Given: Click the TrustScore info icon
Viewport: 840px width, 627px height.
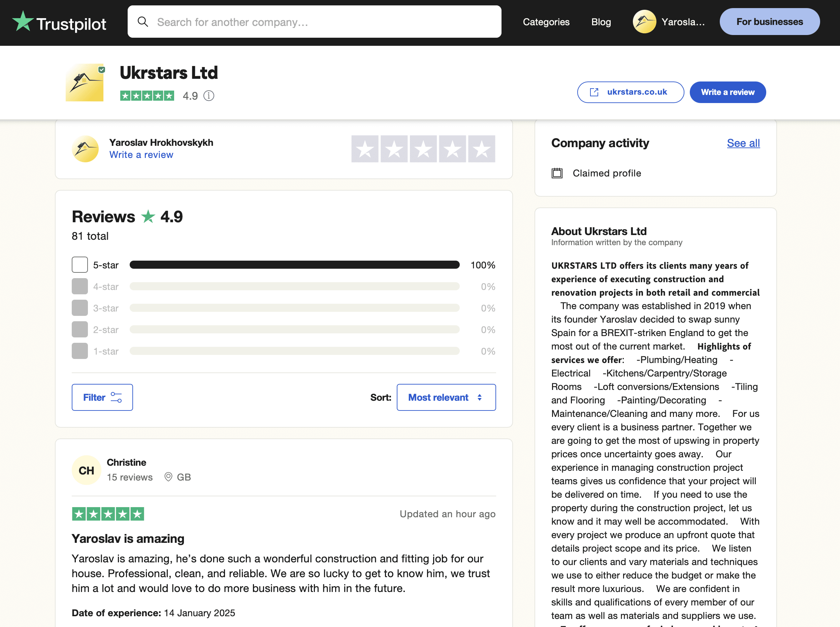Looking at the screenshot, I should coord(209,96).
